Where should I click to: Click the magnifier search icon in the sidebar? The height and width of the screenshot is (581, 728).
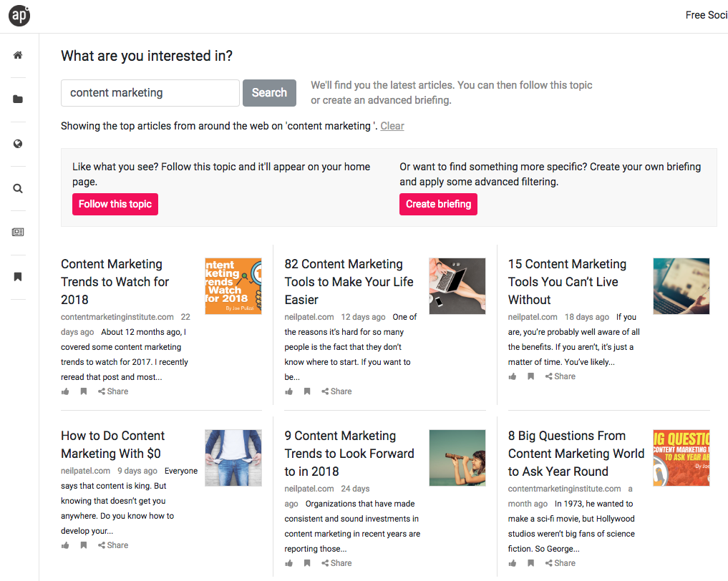click(x=18, y=189)
